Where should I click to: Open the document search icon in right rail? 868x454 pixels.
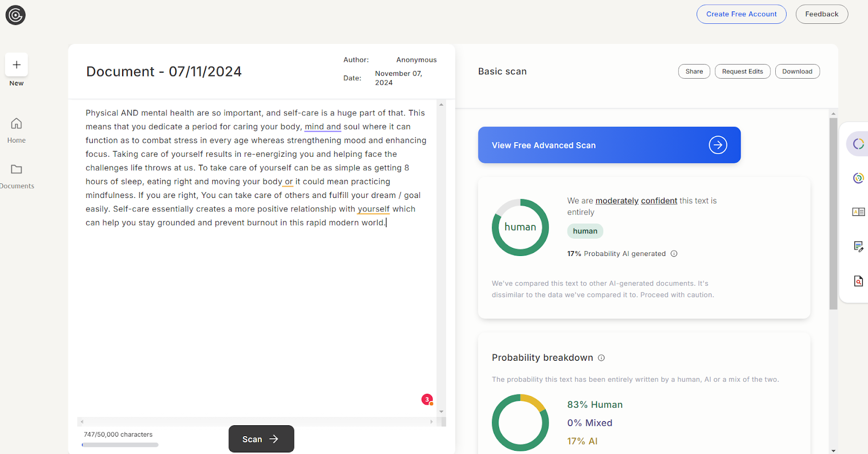pos(858,281)
